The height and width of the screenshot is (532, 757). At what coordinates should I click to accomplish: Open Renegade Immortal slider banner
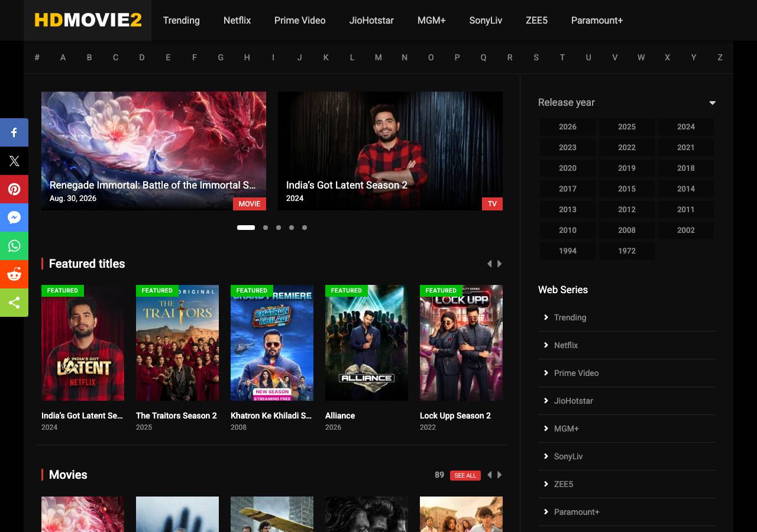pyautogui.click(x=154, y=151)
